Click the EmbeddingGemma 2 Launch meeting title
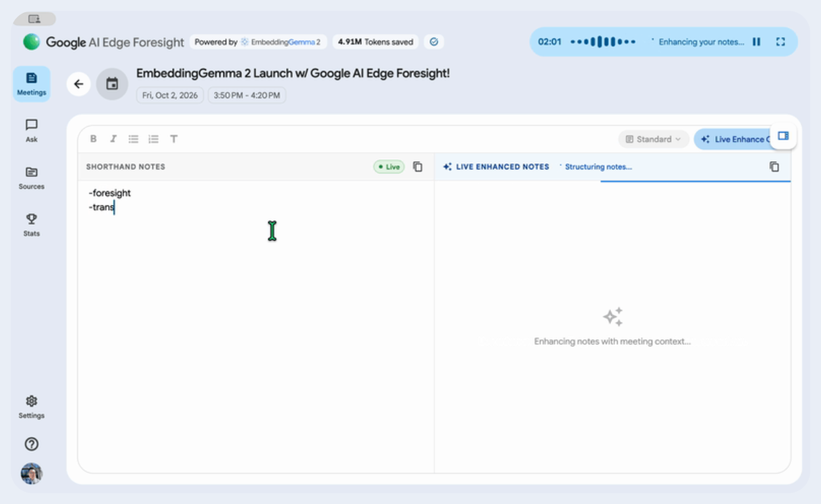The width and height of the screenshot is (821, 504). (x=293, y=73)
